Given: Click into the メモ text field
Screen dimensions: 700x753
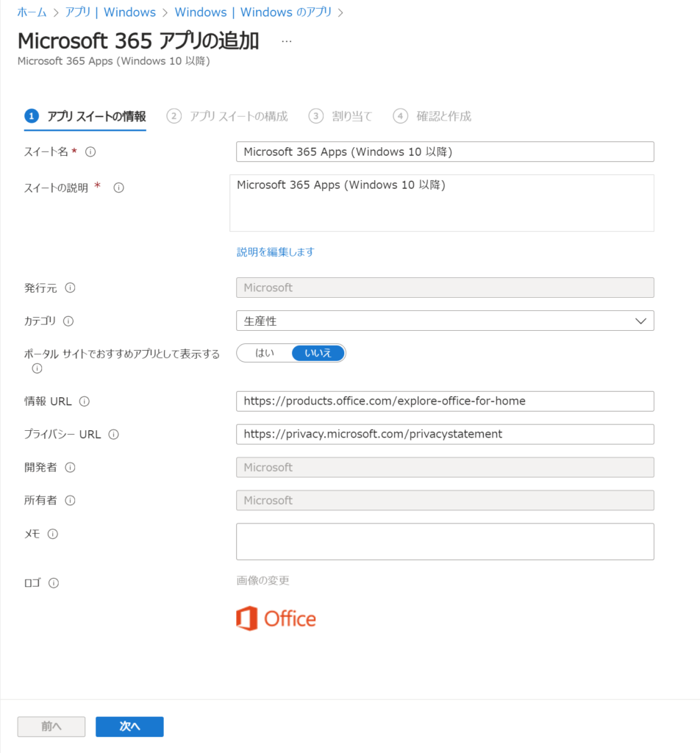Looking at the screenshot, I should pos(445,542).
